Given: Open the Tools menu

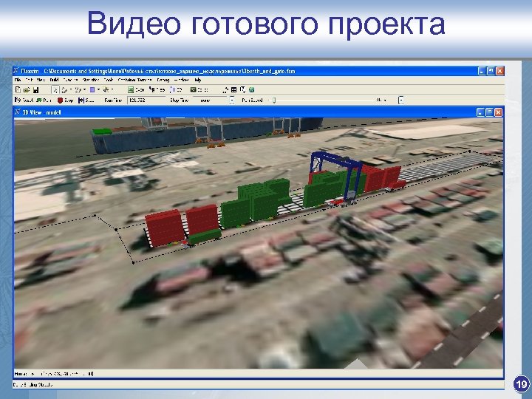Looking at the screenshot, I should coord(108,80).
